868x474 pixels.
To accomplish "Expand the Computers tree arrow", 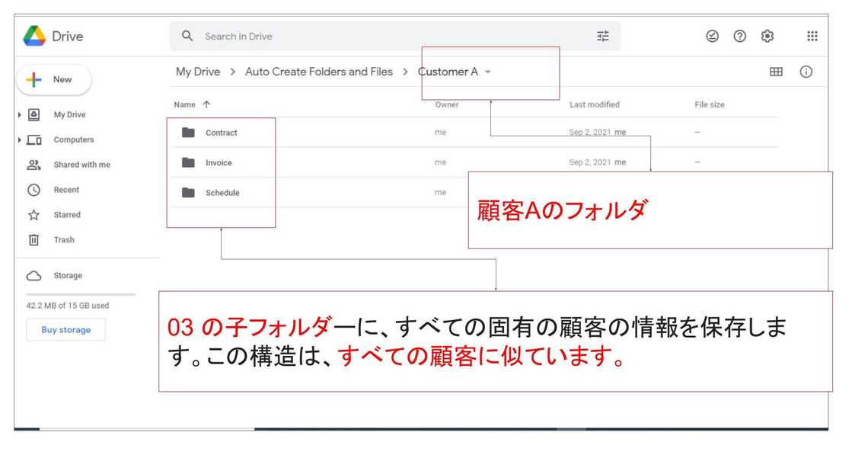I will [x=19, y=140].
